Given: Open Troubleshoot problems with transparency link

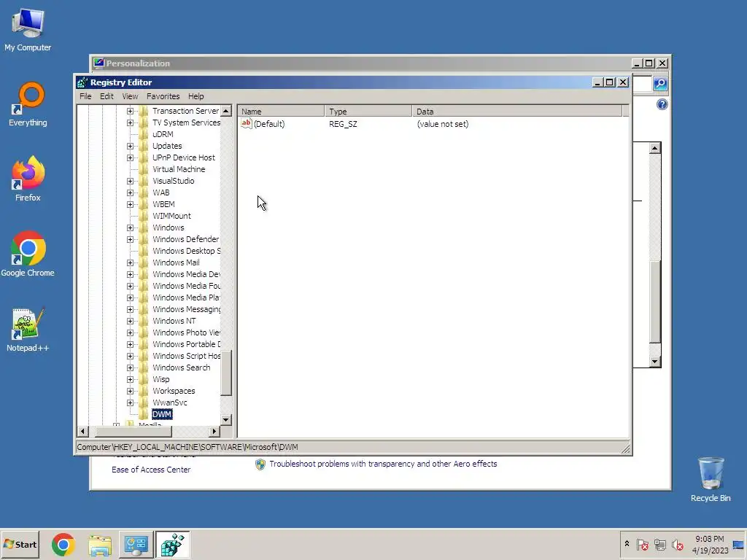Looking at the screenshot, I should [383, 464].
